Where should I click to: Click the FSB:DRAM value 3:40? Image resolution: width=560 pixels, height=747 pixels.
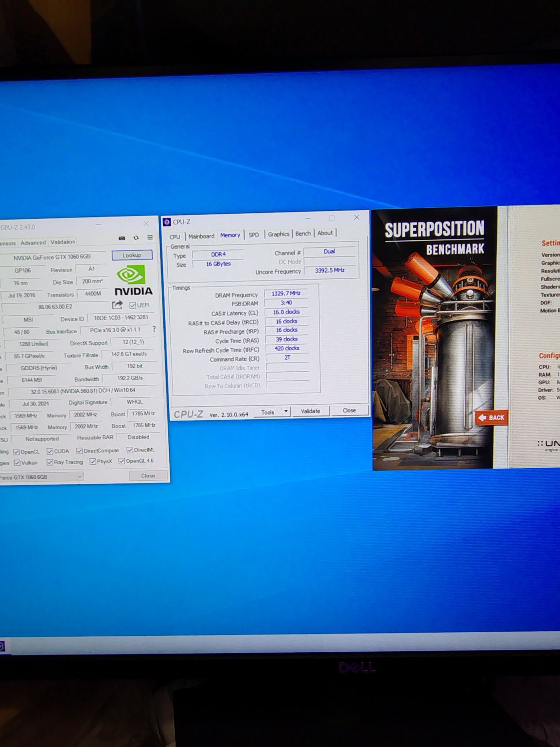tap(286, 303)
